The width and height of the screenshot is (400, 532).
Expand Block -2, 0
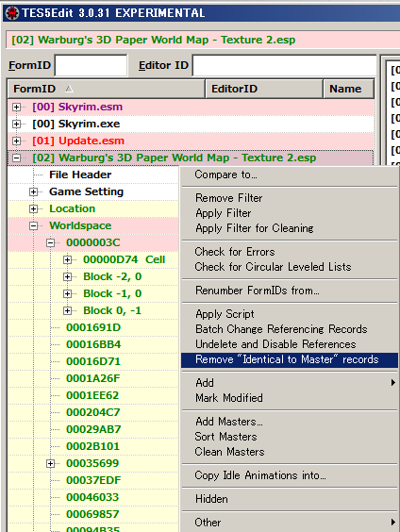(x=67, y=276)
